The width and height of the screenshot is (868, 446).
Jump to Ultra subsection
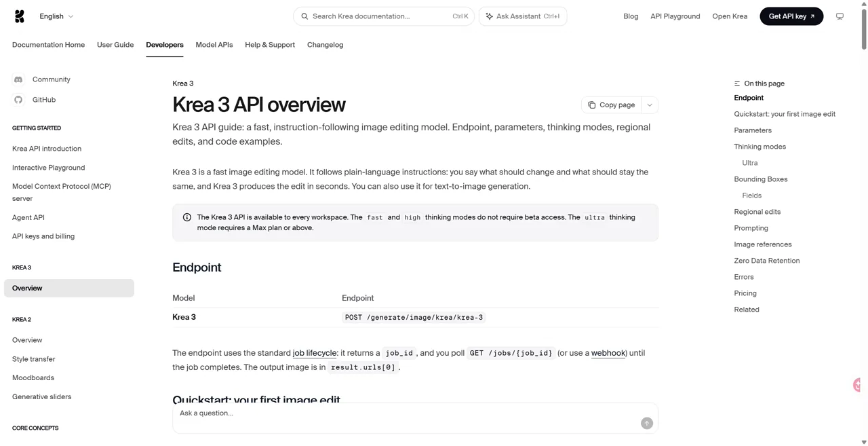pyautogui.click(x=750, y=163)
